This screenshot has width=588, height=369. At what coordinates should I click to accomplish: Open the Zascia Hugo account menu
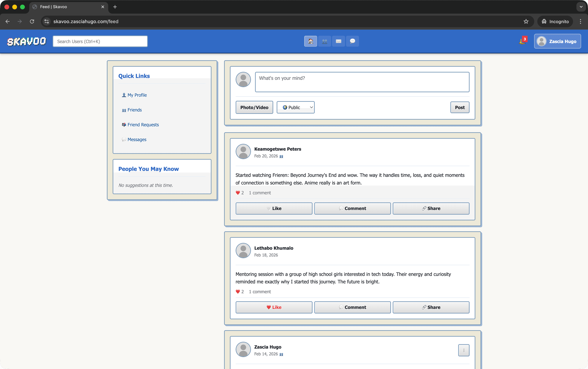(557, 41)
